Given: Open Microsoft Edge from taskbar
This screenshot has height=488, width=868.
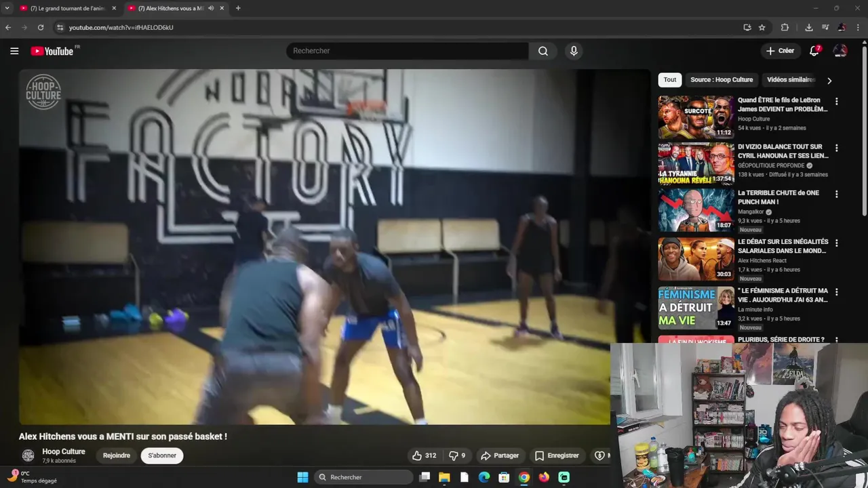Looking at the screenshot, I should tap(484, 477).
